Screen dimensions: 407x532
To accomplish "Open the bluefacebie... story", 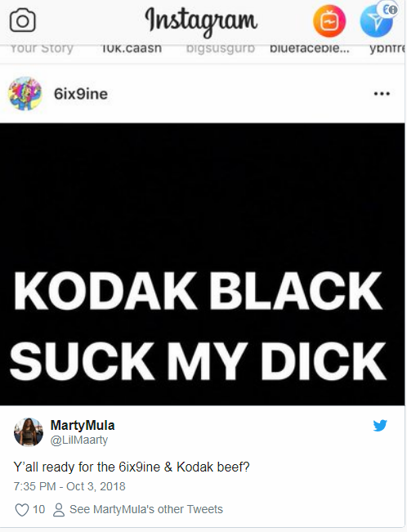I will pos(310,48).
